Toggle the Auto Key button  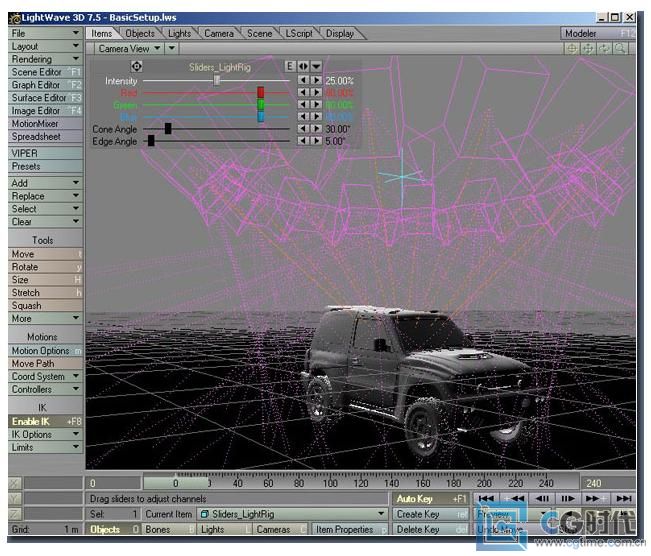click(x=429, y=498)
